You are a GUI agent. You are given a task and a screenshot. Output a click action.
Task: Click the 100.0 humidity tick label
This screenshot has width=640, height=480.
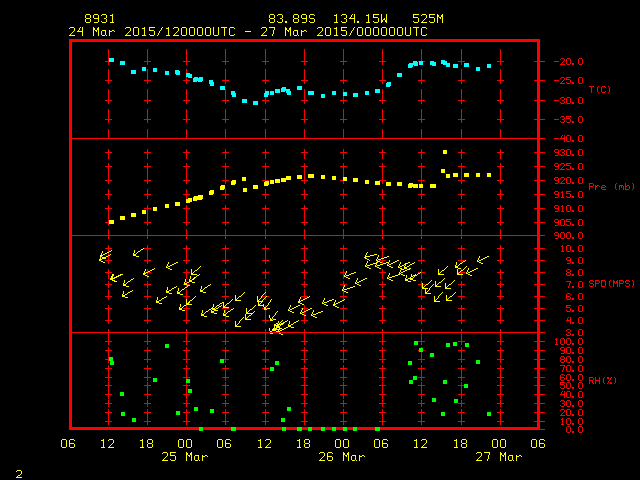(x=569, y=342)
